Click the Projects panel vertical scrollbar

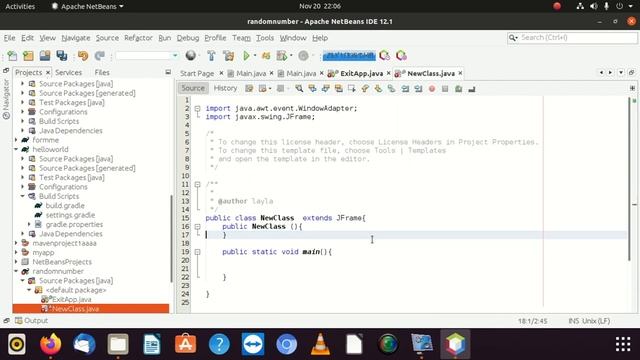coord(171,239)
